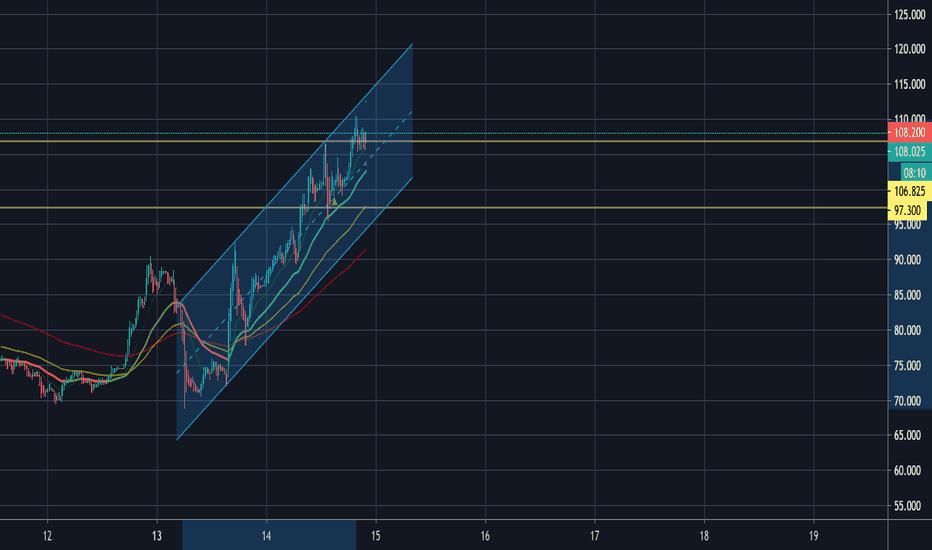This screenshot has width=932, height=550.
Task: Click the 60.000 price axis label
Action: tap(908, 470)
